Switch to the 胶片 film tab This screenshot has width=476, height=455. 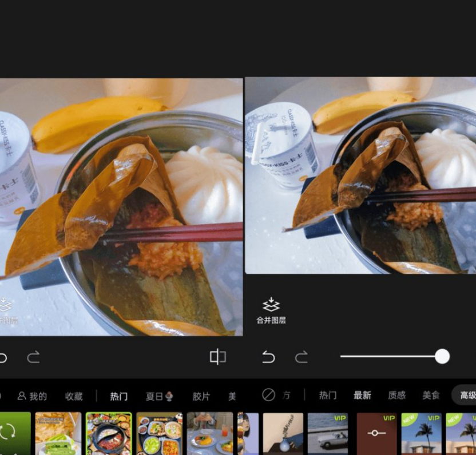[201, 396]
